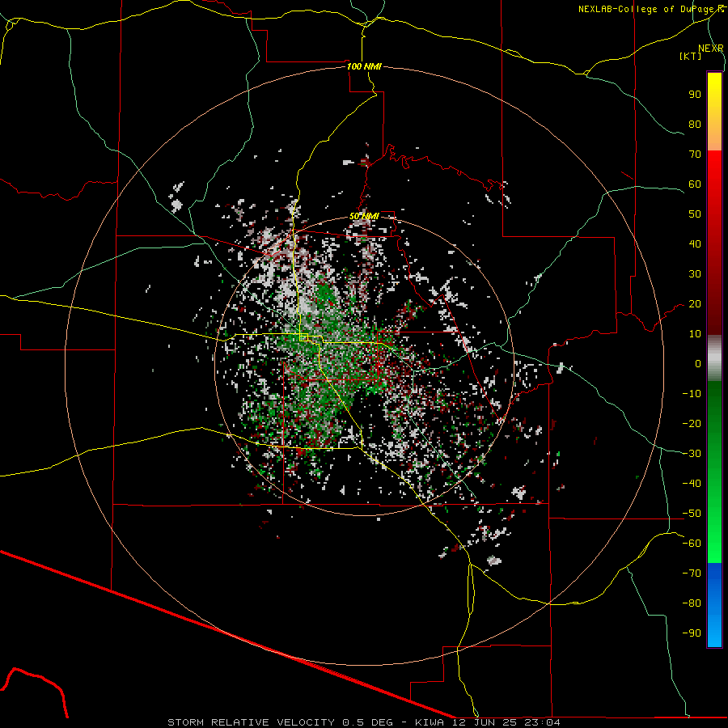Click the 90 value on velocity scale
This screenshot has height=728, width=728.
point(695,95)
